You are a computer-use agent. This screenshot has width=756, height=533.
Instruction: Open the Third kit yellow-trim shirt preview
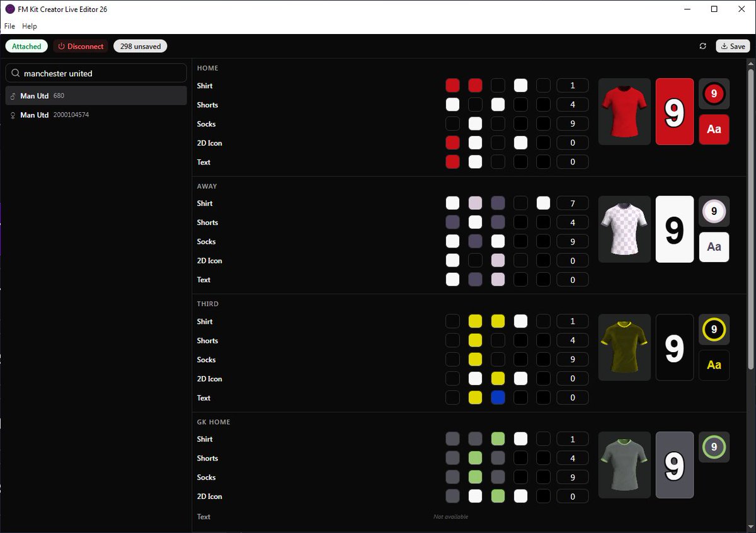(x=624, y=347)
